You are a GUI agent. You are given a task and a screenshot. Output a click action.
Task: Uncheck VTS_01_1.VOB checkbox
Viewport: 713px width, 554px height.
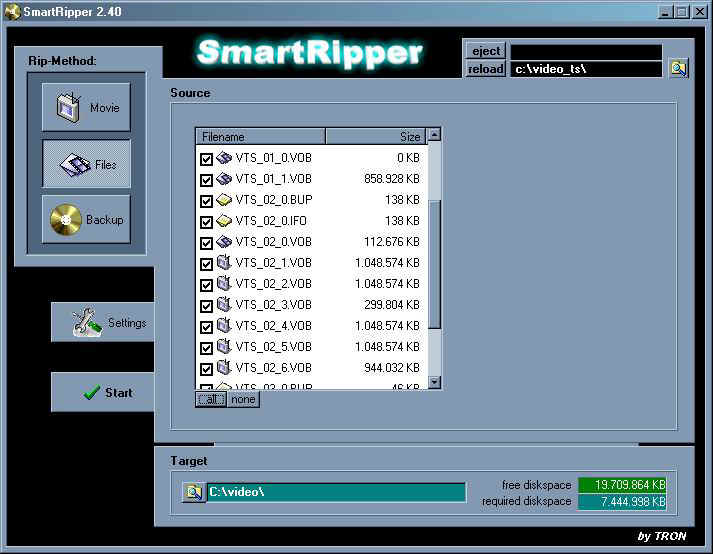pos(206,180)
